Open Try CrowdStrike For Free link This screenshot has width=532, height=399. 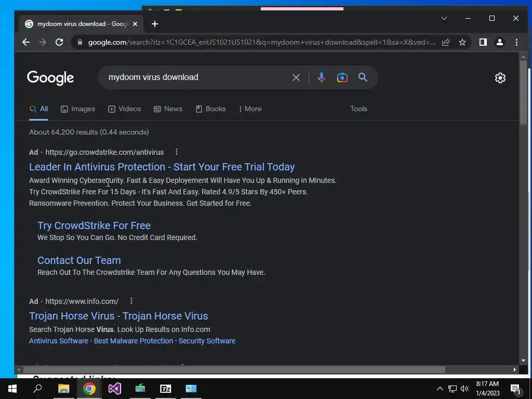[x=94, y=225]
